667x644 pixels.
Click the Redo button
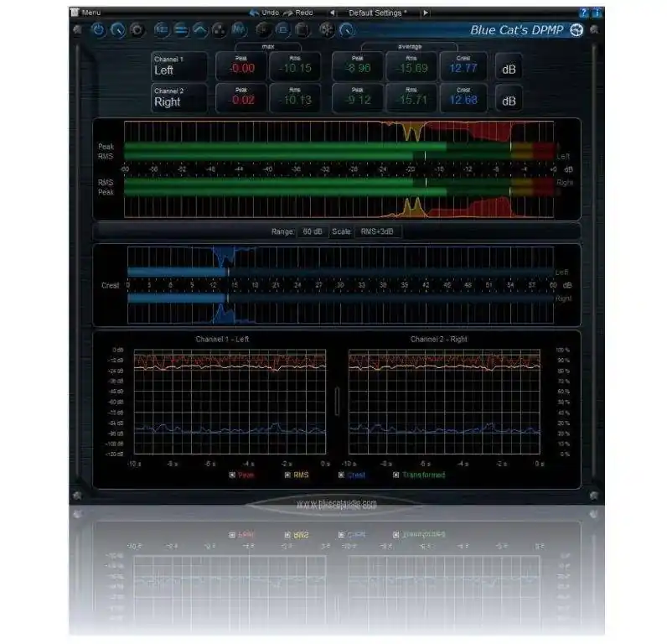tap(298, 13)
